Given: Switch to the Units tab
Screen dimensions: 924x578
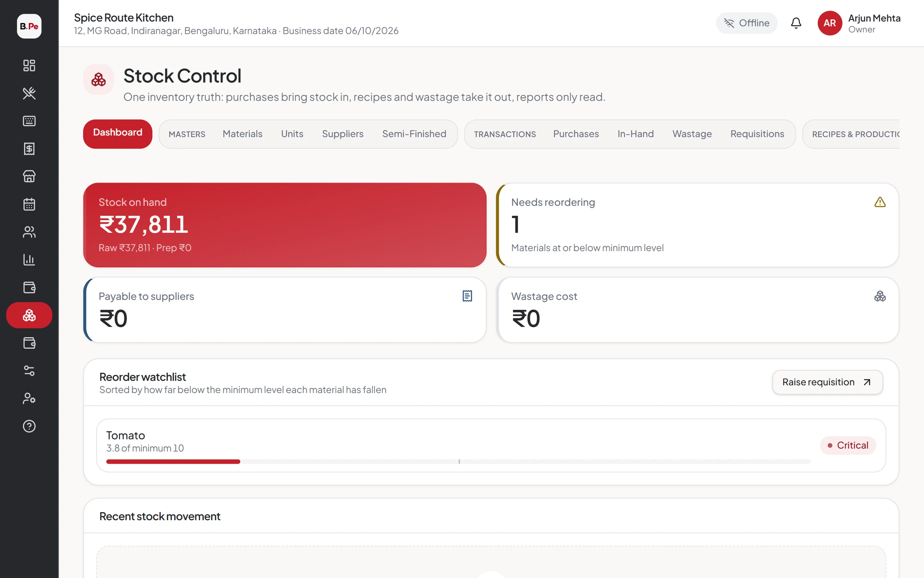Looking at the screenshot, I should pos(292,134).
